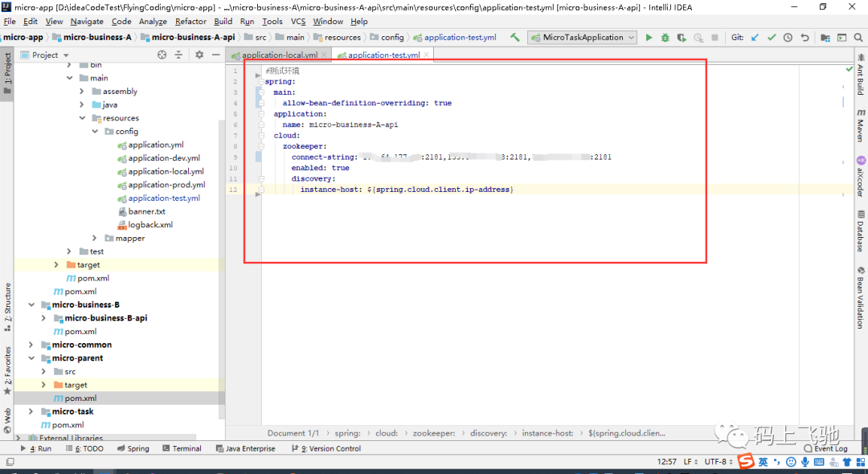The image size is (868, 474).
Task: Hide the Project panel with minus icon
Action: click(216, 55)
